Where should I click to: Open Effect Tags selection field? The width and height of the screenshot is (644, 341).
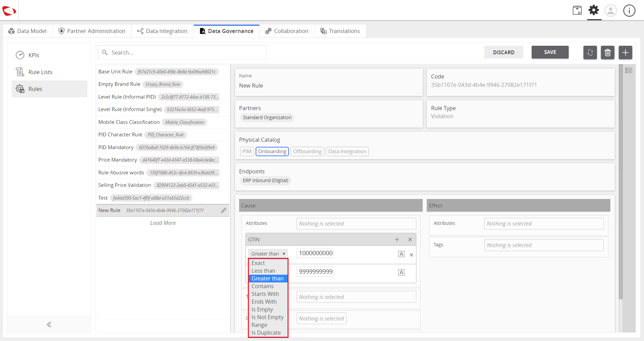(544, 245)
